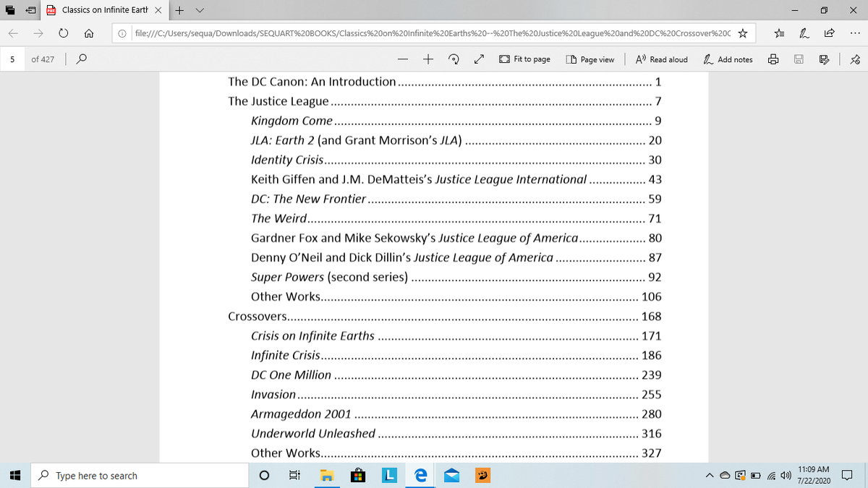The width and height of the screenshot is (868, 488).
Task: Jump to Identity Crisis chapter
Action: tap(456, 160)
